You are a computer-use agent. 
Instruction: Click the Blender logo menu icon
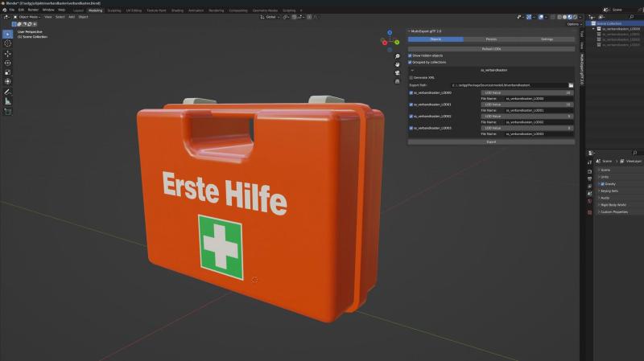[5, 10]
